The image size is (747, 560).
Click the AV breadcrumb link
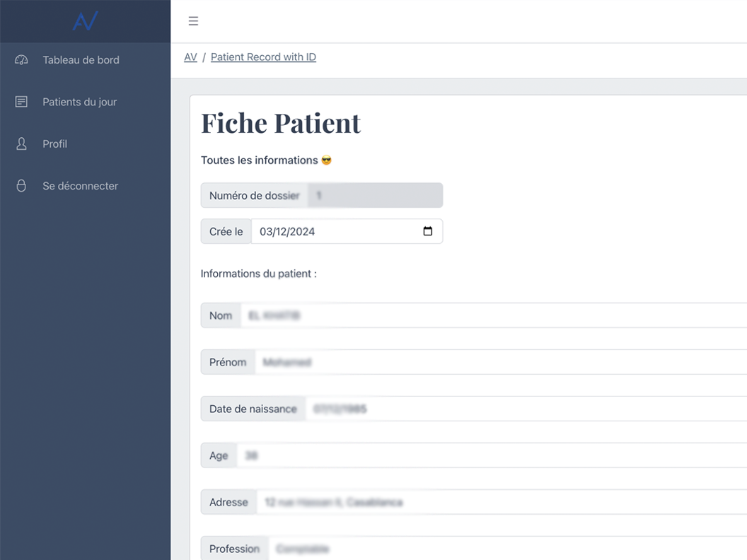pyautogui.click(x=190, y=57)
